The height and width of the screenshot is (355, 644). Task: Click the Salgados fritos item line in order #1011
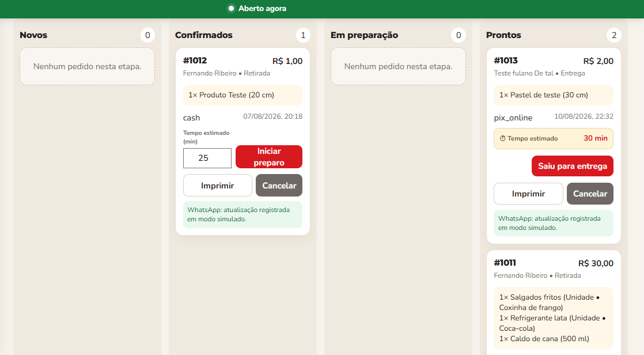(x=549, y=303)
